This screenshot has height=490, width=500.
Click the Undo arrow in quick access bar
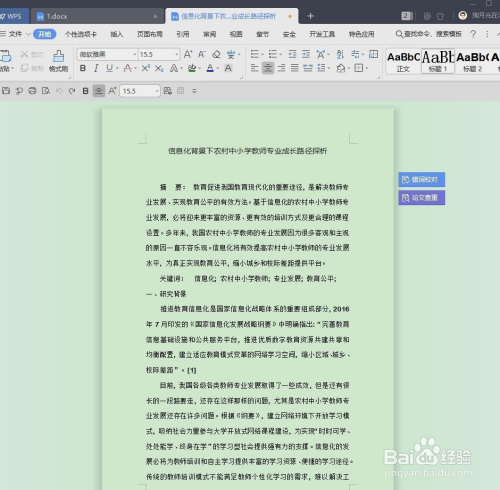pyautogui.click(x=59, y=91)
